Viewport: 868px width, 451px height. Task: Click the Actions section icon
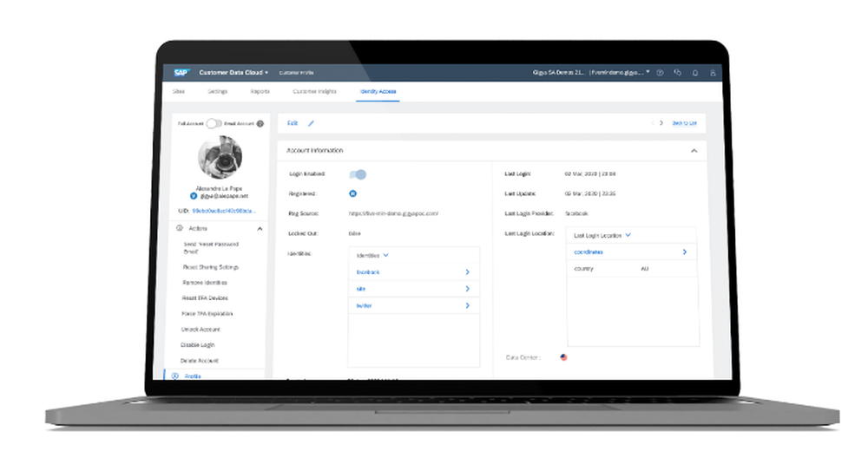[180, 228]
